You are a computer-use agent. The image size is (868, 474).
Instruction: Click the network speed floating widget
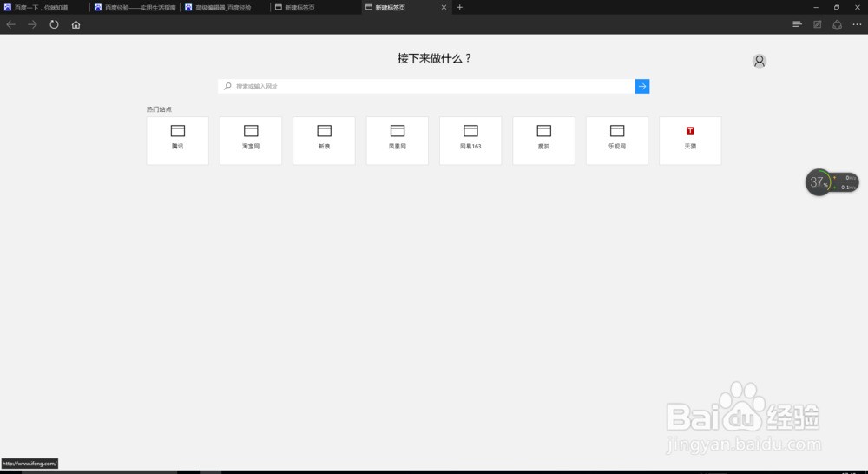click(845, 182)
